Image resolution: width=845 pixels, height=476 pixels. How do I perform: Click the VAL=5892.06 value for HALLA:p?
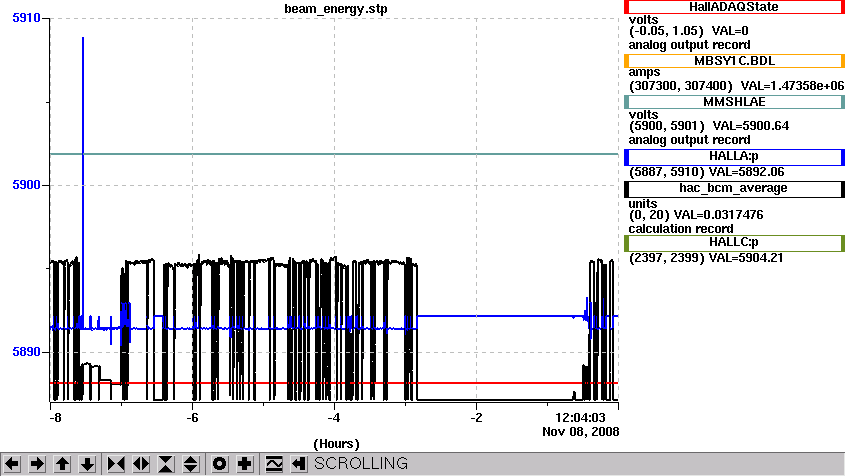coord(746,172)
